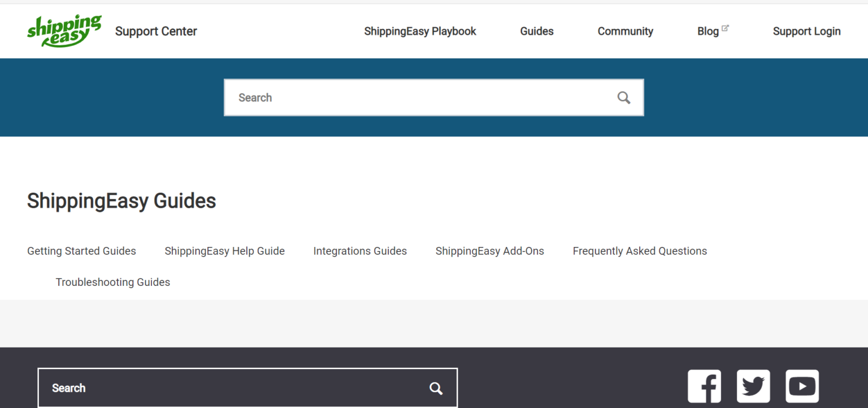The image size is (868, 408).
Task: Open ShippingEasy's YouTube channel
Action: pyautogui.click(x=802, y=386)
